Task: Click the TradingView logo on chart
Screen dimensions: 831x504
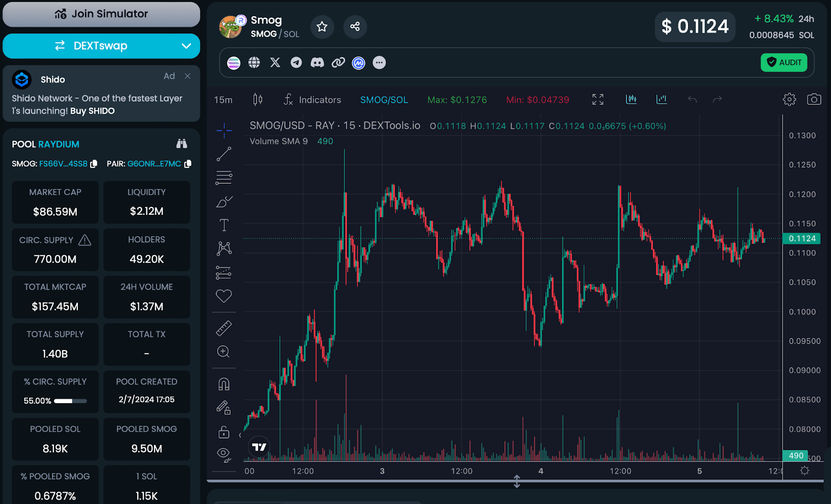Action: click(259, 447)
